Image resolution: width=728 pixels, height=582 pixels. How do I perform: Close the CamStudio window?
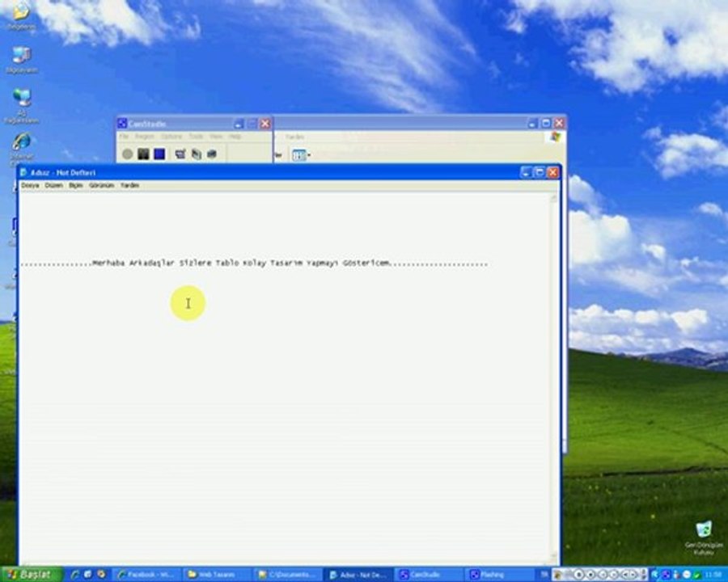click(265, 124)
